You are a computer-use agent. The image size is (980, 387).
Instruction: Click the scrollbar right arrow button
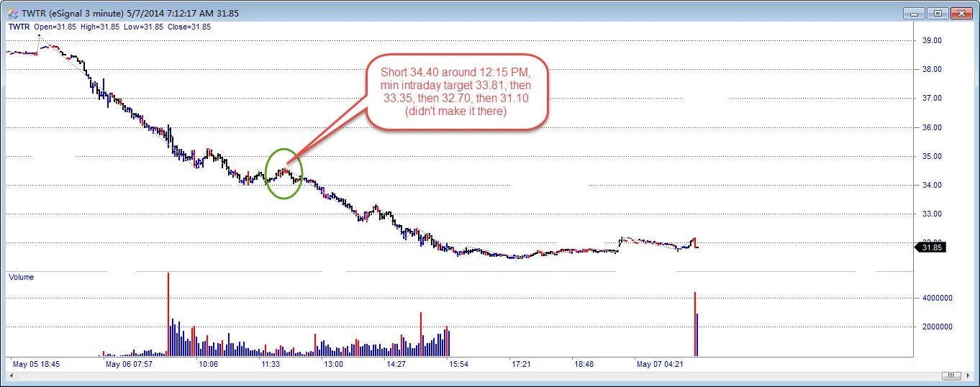click(966, 375)
